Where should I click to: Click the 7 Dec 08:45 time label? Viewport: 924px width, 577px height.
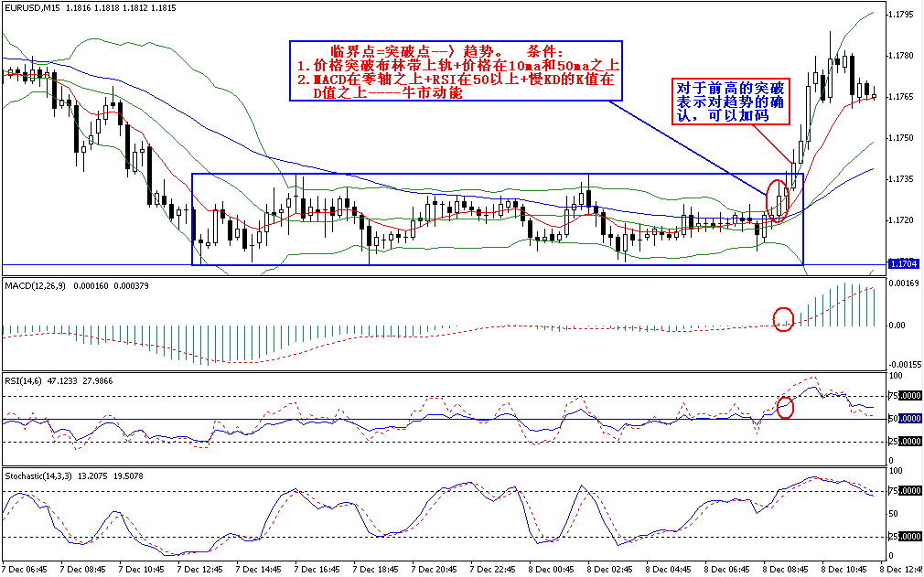point(83,570)
